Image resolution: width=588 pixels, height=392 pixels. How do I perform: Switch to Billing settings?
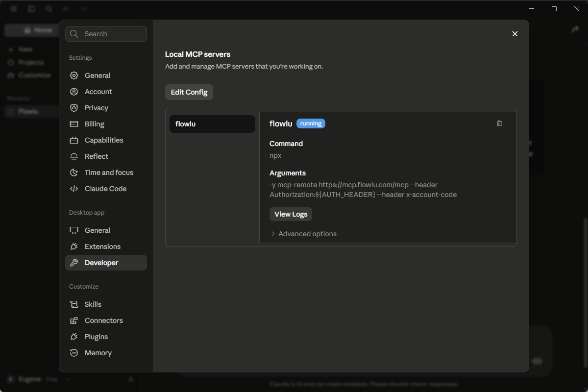pyautogui.click(x=106, y=124)
